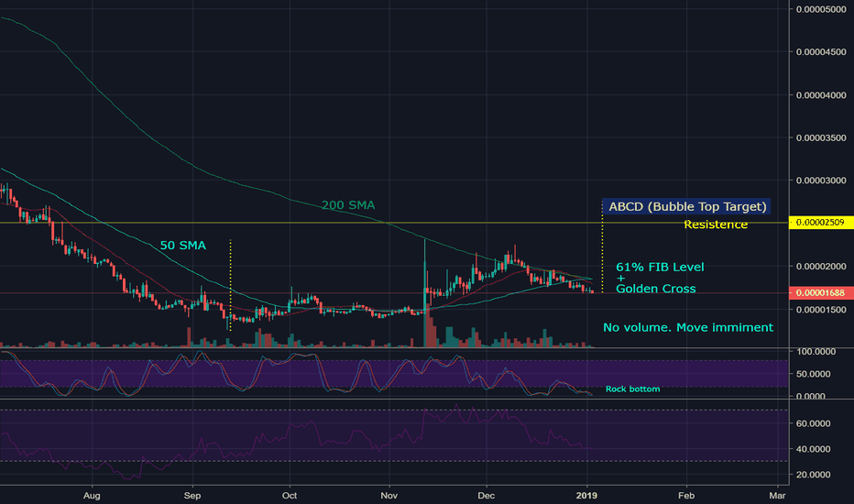Click the red 0.00001688 current price tag
This screenshot has height=504, width=854.
pyautogui.click(x=821, y=293)
